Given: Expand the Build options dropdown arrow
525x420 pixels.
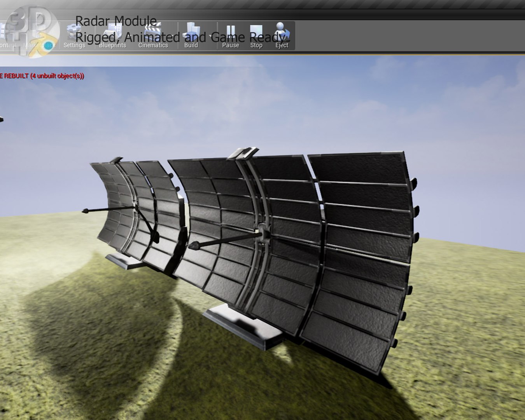Looking at the screenshot, I should 211,36.
